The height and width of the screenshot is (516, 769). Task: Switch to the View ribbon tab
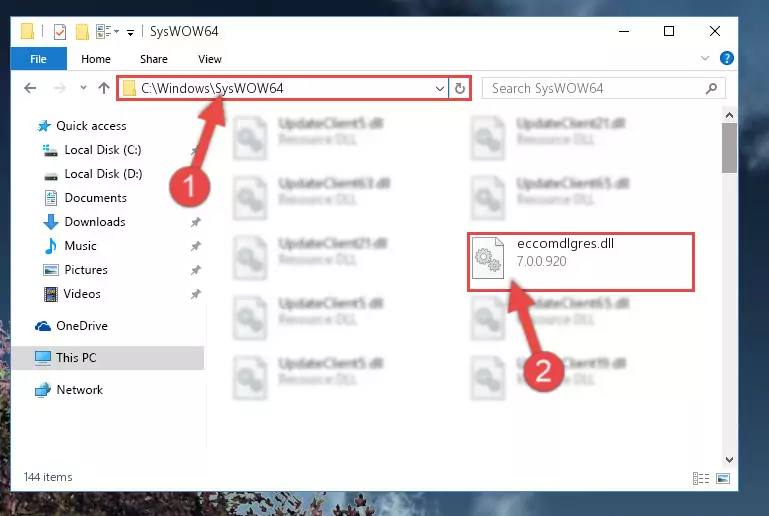click(209, 59)
